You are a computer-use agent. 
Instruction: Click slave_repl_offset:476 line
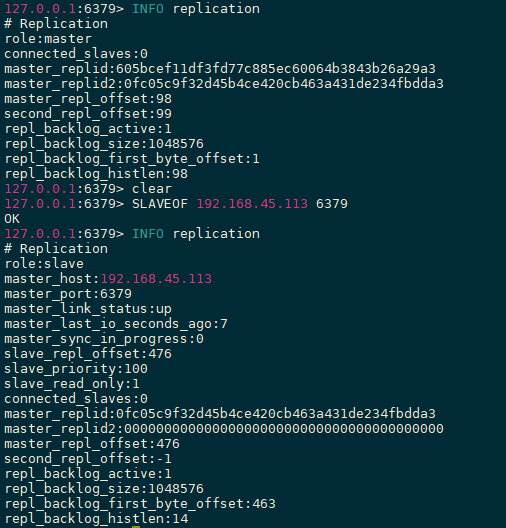[88, 354]
